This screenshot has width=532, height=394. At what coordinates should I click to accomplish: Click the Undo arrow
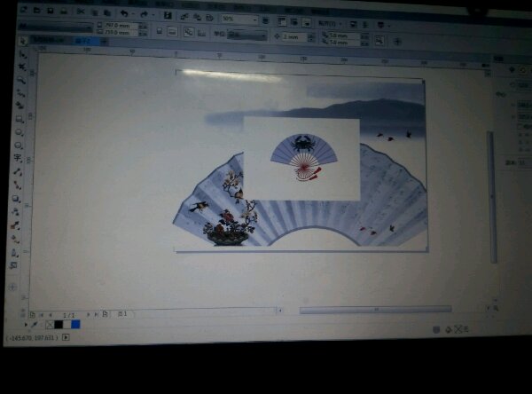tap(124, 13)
